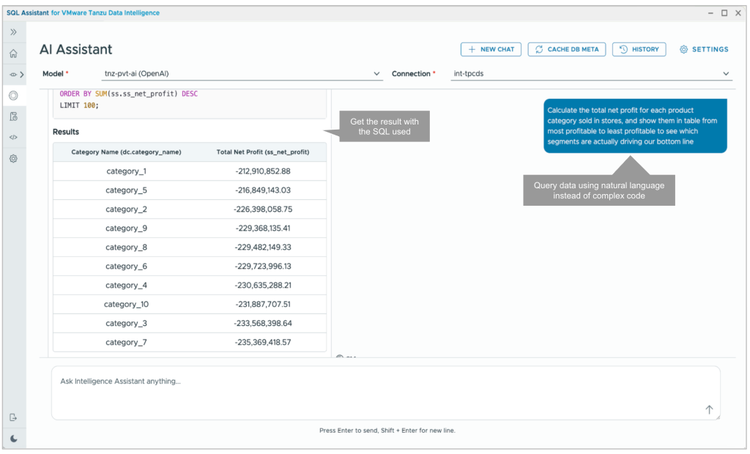Screen dimensions: 750x454
Task: Click the code brackets icon in sidebar
Action: point(13,138)
